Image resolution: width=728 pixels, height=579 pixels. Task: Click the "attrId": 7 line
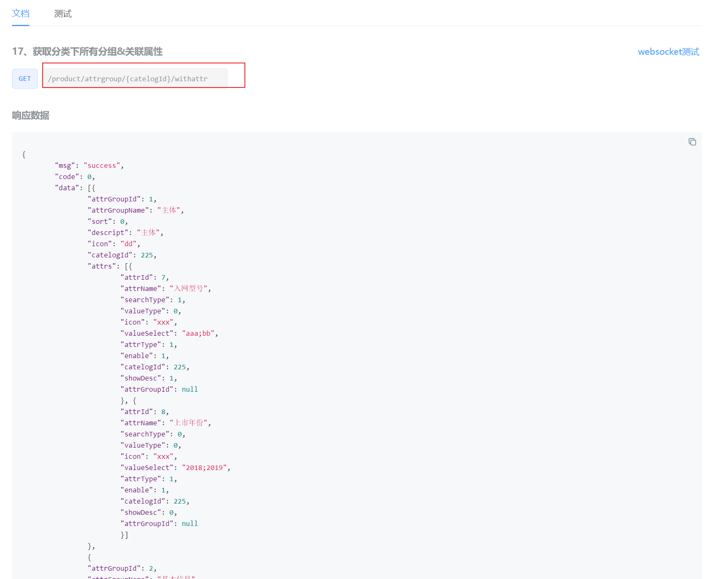(x=145, y=277)
